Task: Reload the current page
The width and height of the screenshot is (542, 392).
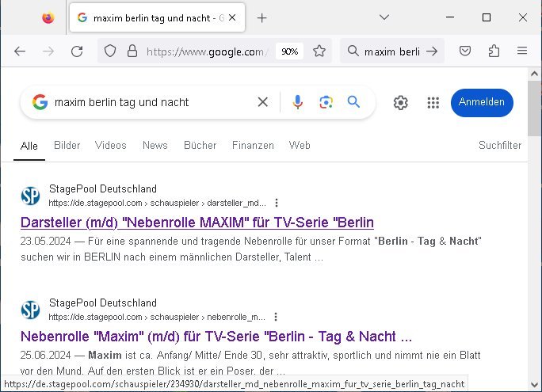Action: 77,51
